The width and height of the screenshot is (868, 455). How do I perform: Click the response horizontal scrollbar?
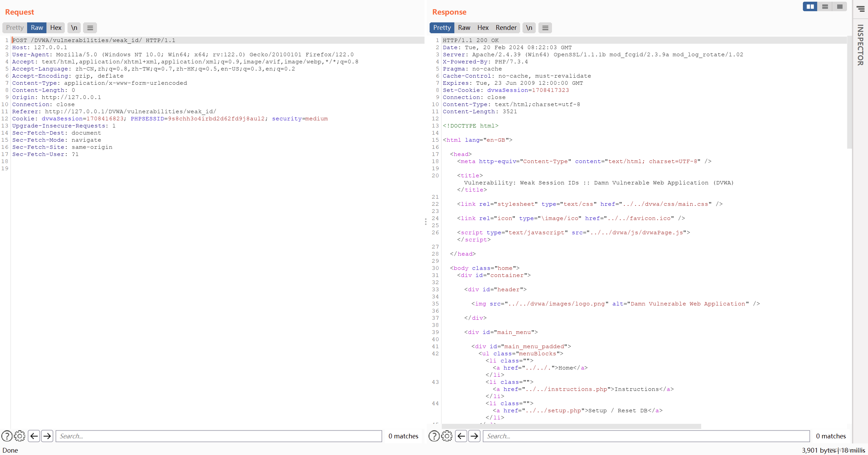click(x=571, y=426)
